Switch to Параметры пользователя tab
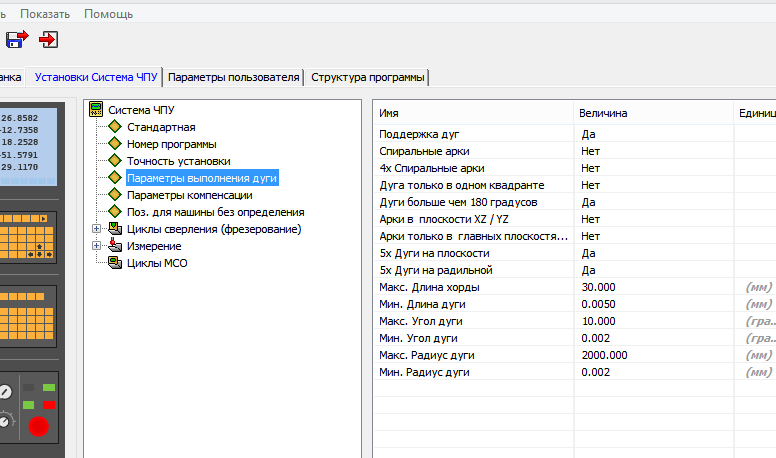 (234, 77)
